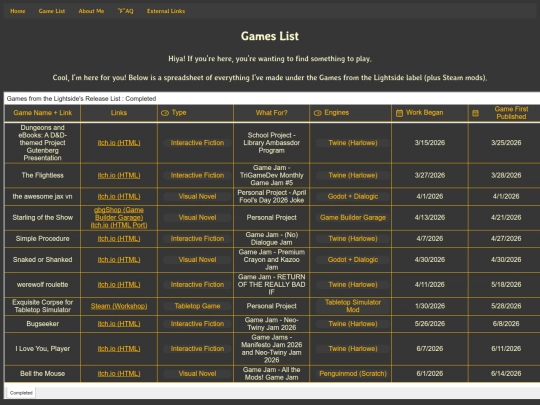Click the Type column header text
This screenshot has width=540, height=405.
coord(179,113)
